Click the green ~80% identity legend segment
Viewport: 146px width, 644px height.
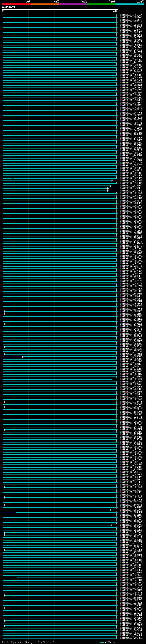pyautogui.click(x=101, y=4)
